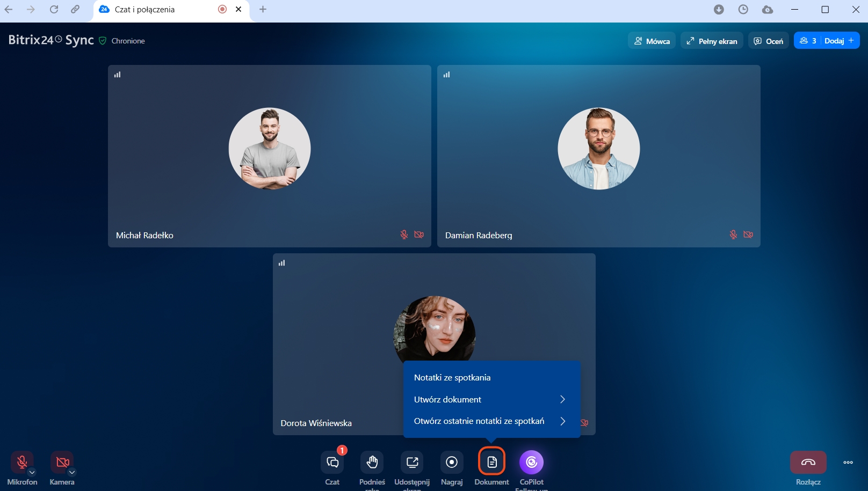Image resolution: width=868 pixels, height=491 pixels.
Task: Enter full screen with Pełny ekran
Action: pos(712,41)
